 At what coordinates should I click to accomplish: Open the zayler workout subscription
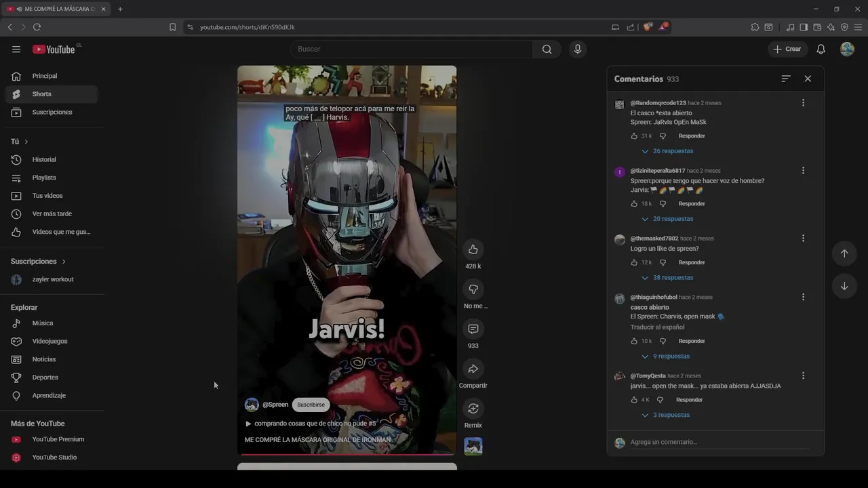(52, 279)
